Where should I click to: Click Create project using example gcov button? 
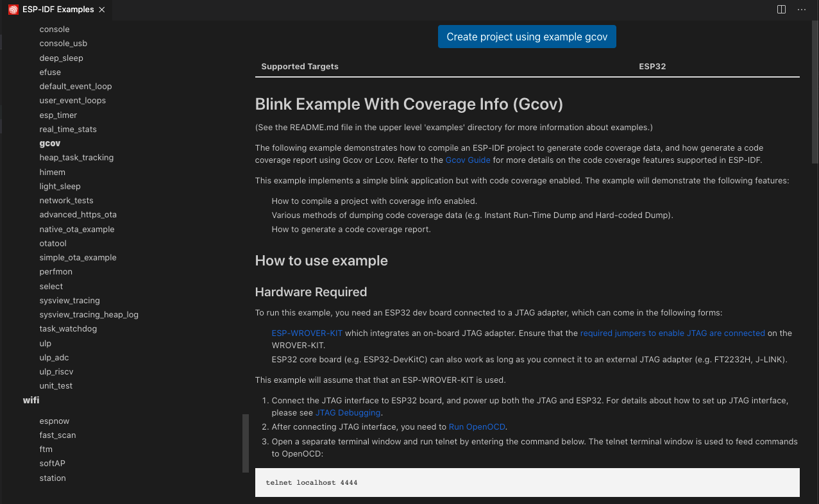527,37
